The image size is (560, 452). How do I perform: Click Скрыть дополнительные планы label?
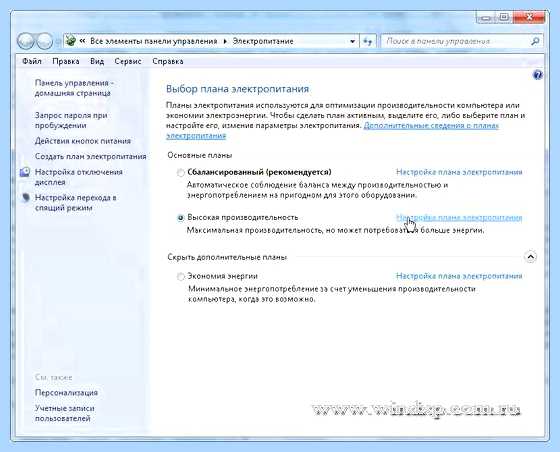(227, 257)
